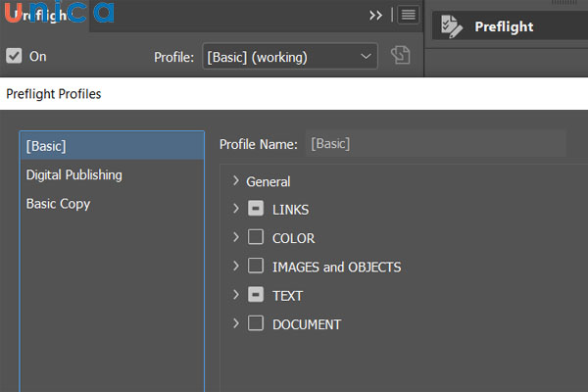588x392 pixels.
Task: Expand the IMAGES and OBJECTS chevron
Action: coord(235,267)
